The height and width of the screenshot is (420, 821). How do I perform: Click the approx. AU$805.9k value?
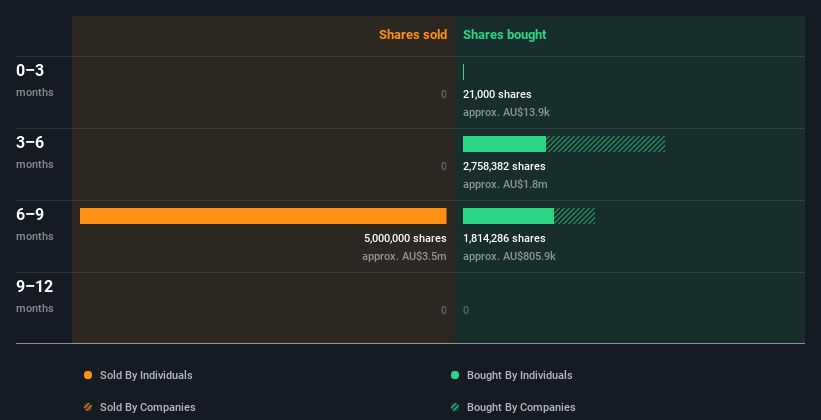(509, 256)
